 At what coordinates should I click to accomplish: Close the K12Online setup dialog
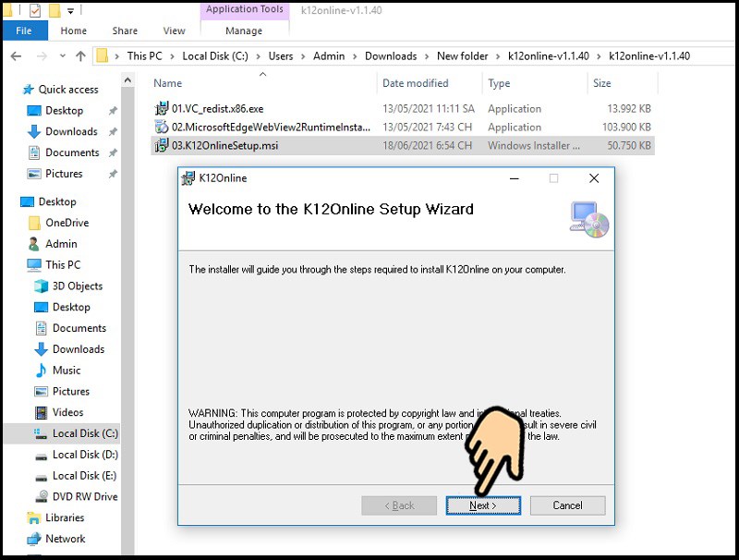(x=594, y=178)
